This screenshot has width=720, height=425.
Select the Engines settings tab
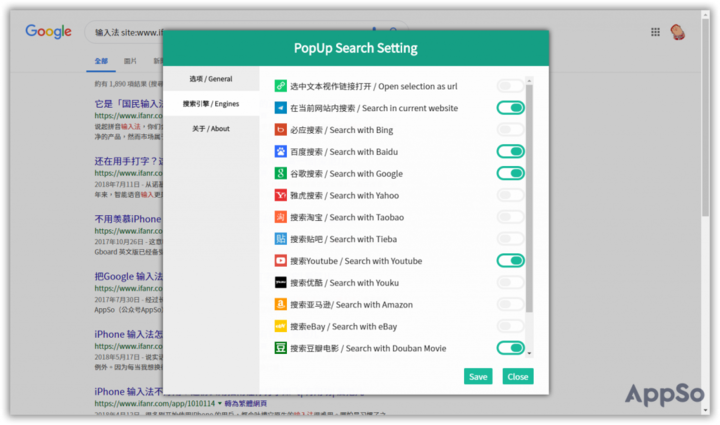point(211,104)
